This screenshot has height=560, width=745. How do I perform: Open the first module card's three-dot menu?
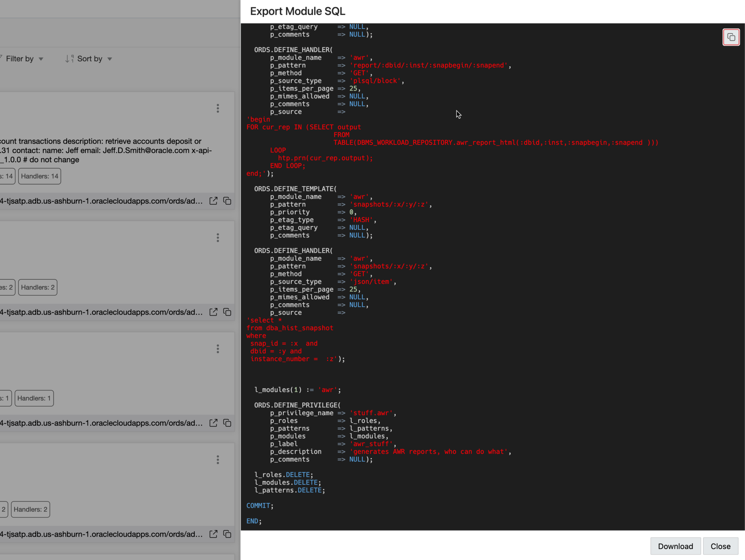point(218,108)
